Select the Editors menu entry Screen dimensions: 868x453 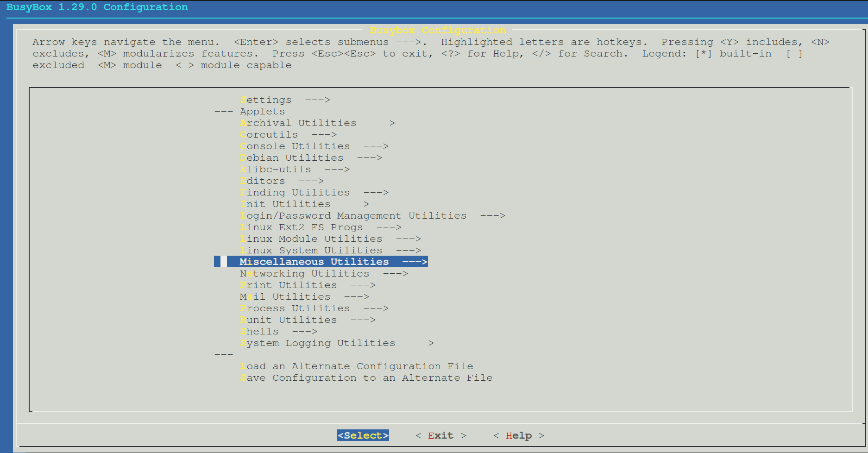point(262,181)
